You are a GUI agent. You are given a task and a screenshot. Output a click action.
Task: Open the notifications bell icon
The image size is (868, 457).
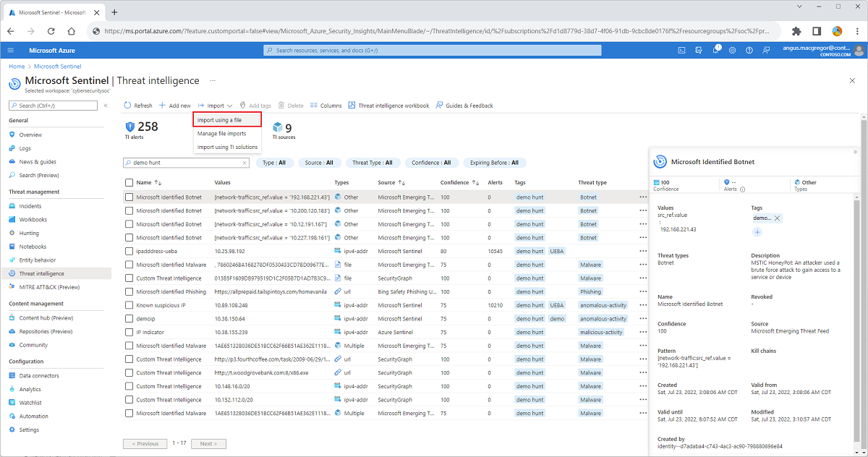(715, 50)
